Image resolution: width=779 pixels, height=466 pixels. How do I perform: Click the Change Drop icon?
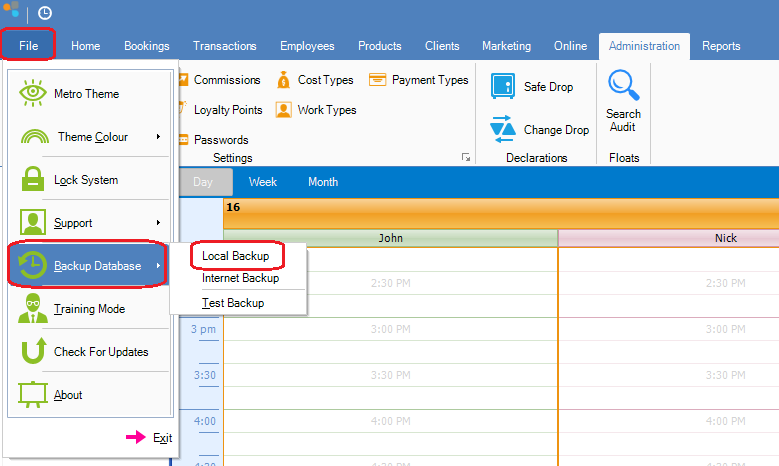tap(503, 130)
